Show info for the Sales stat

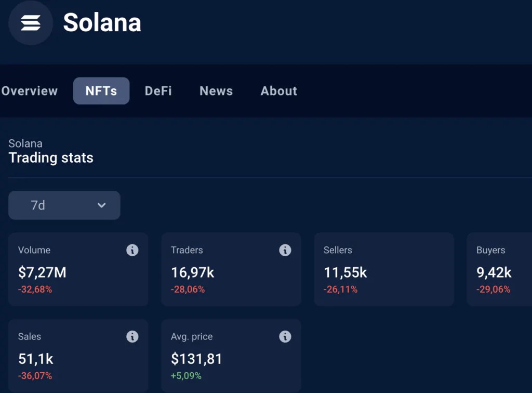(132, 337)
